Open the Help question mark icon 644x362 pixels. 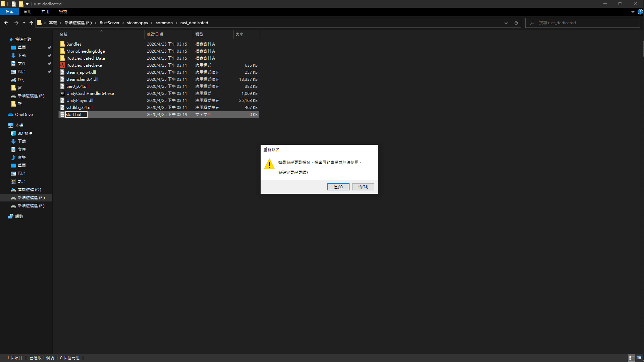[640, 12]
